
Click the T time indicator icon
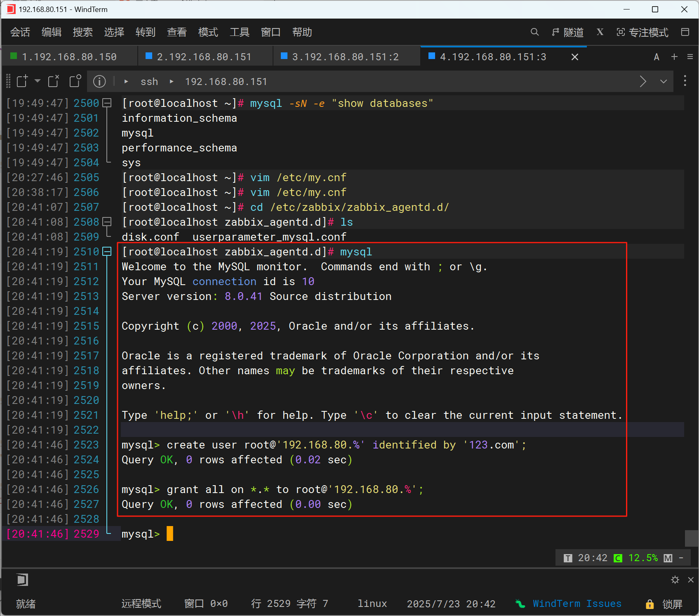pyautogui.click(x=568, y=558)
